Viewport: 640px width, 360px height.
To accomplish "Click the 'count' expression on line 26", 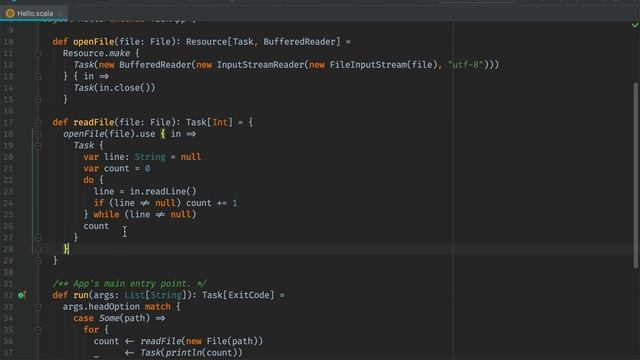I will click(x=96, y=226).
